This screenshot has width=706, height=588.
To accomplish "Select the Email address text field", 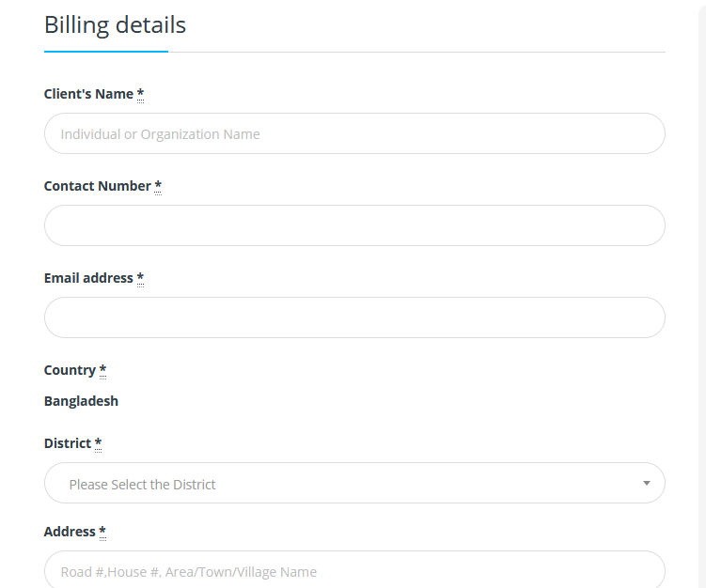I will click(x=354, y=317).
